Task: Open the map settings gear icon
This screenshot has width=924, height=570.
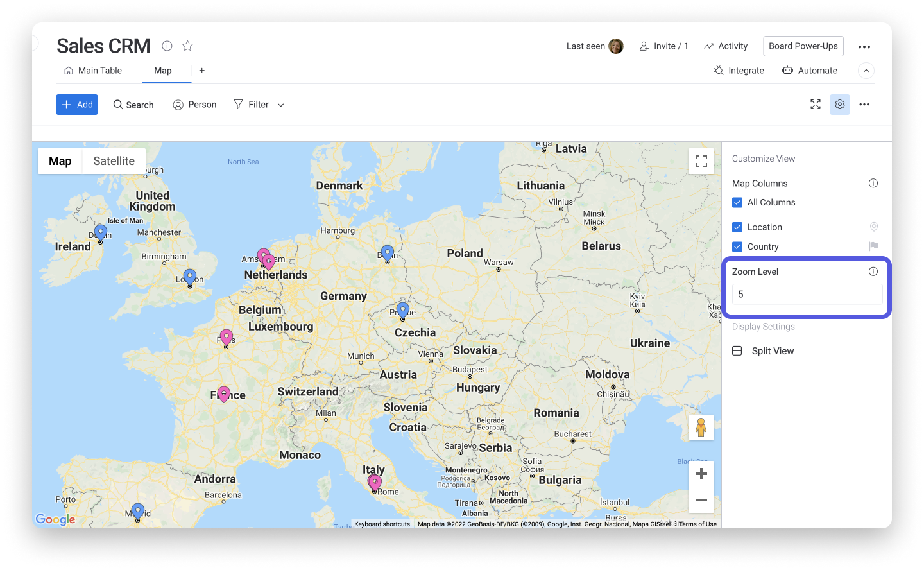Action: point(840,104)
